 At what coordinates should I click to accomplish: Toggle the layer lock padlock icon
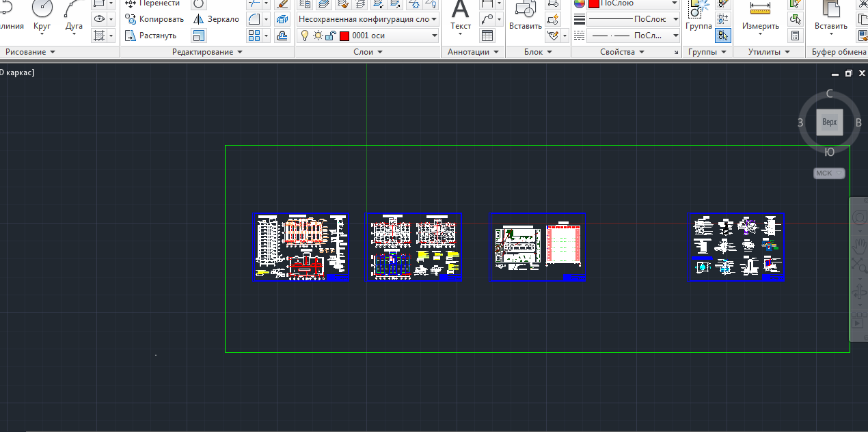point(330,36)
